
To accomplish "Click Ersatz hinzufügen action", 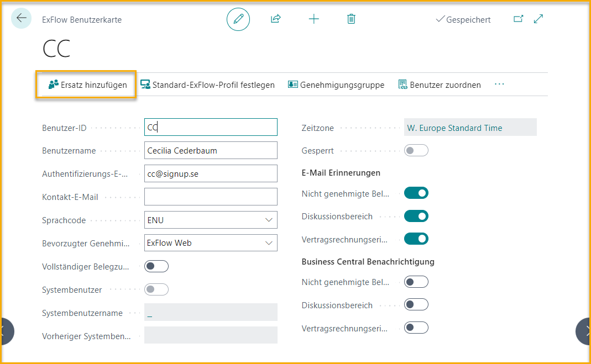I will tap(88, 85).
